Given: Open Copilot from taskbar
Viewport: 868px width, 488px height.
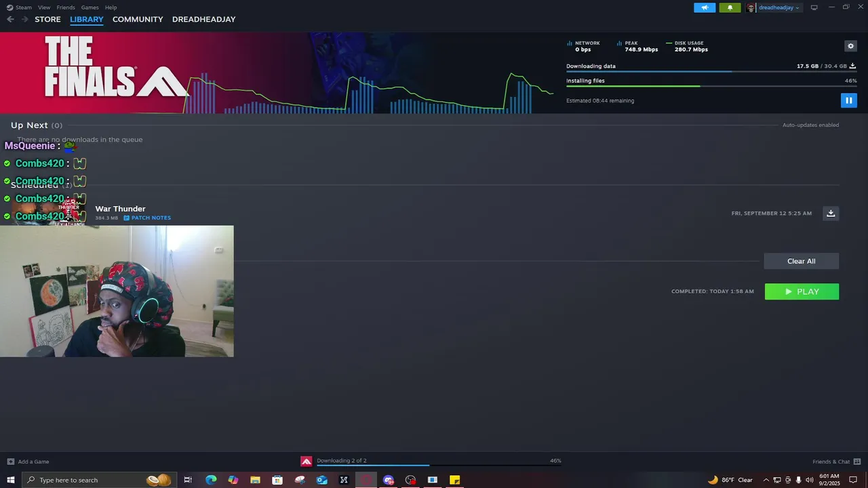Looking at the screenshot, I should [x=233, y=480].
